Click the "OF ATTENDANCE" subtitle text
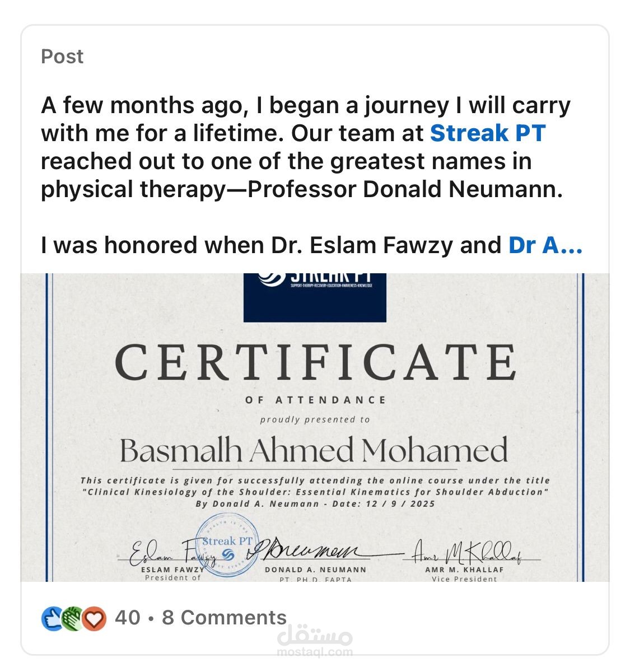The height and width of the screenshot is (672, 630). [316, 400]
